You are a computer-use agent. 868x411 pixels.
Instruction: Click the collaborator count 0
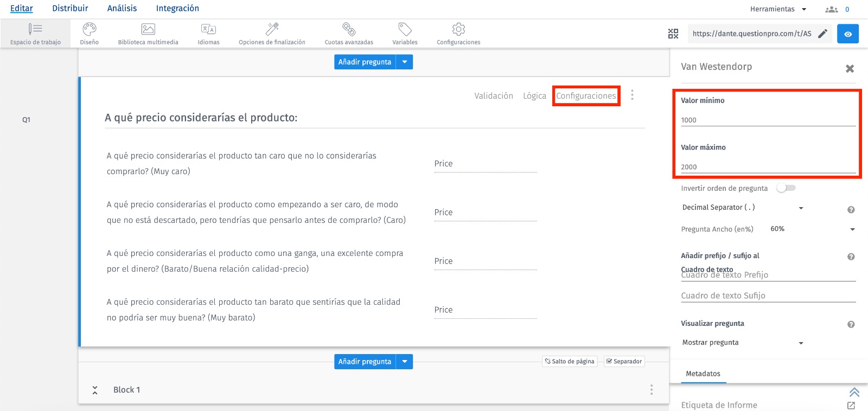pos(847,9)
